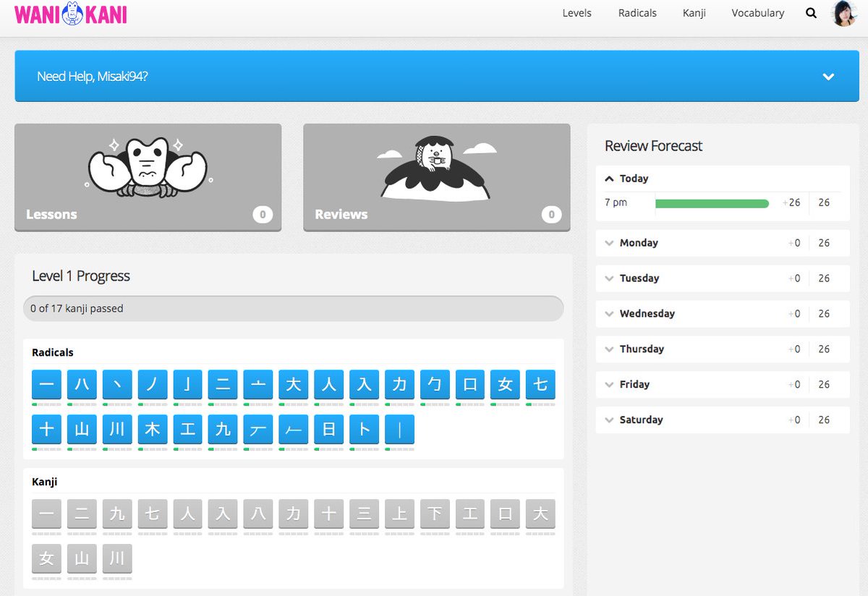The height and width of the screenshot is (596, 868).
Task: Open the Vocabulary menu
Action: point(757,13)
